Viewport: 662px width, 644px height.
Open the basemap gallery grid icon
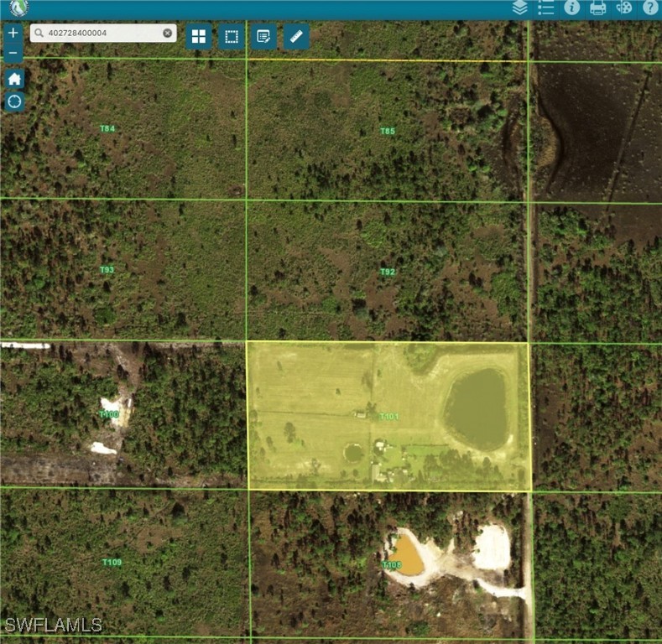point(199,37)
